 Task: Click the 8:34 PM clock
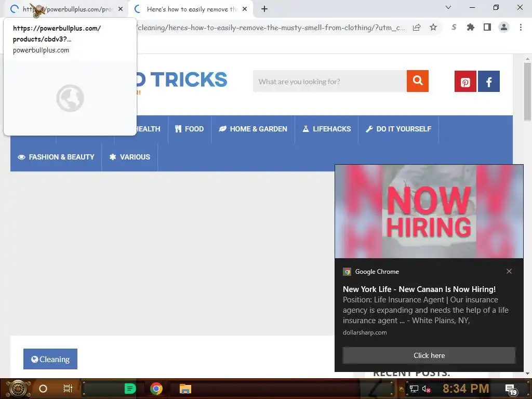point(465,389)
